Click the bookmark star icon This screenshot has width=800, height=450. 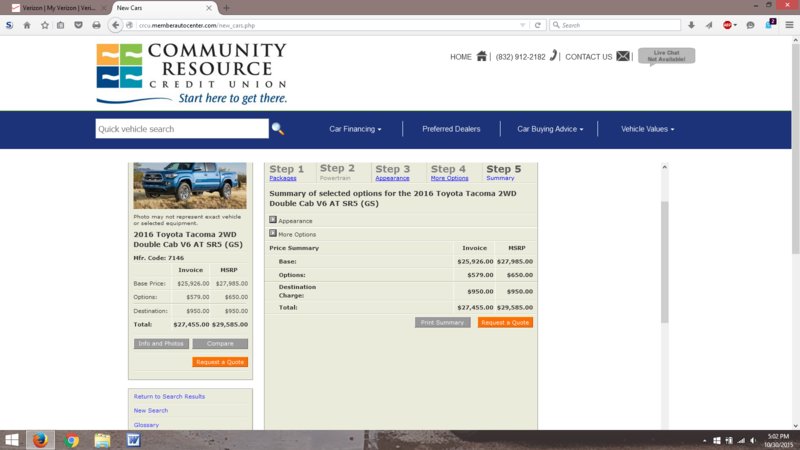(44, 25)
